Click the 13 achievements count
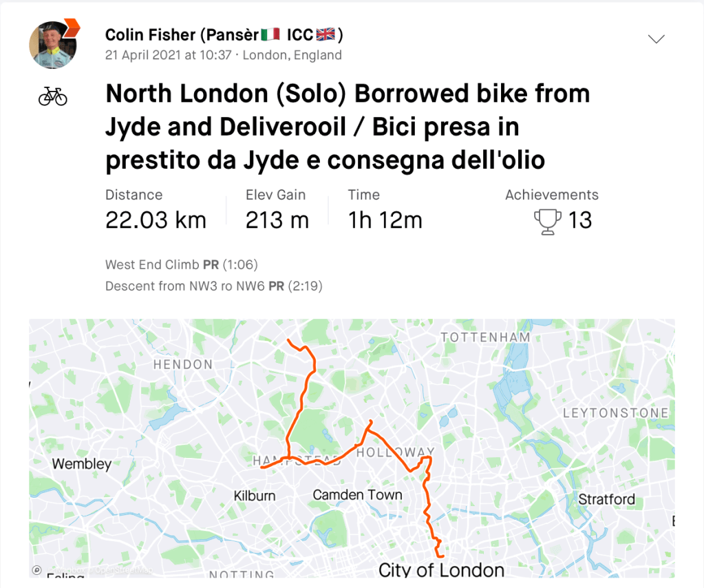This screenshot has height=588, width=704. coord(580,220)
